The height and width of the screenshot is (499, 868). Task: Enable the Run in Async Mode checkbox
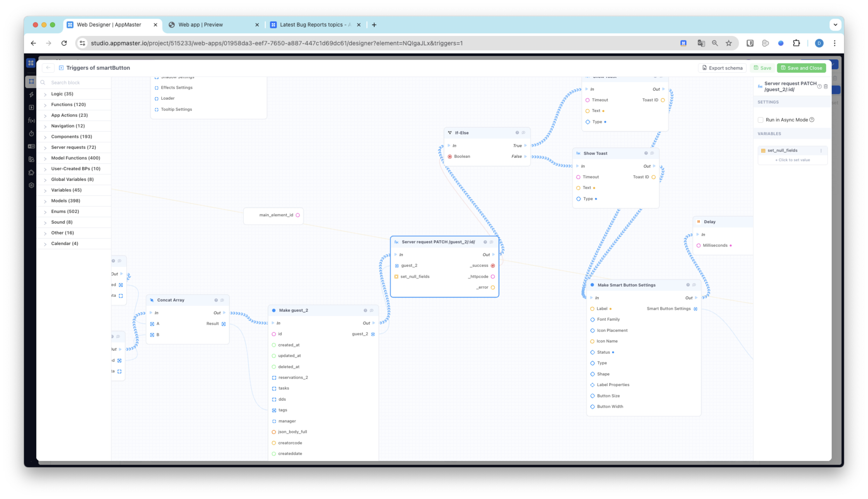click(x=761, y=120)
